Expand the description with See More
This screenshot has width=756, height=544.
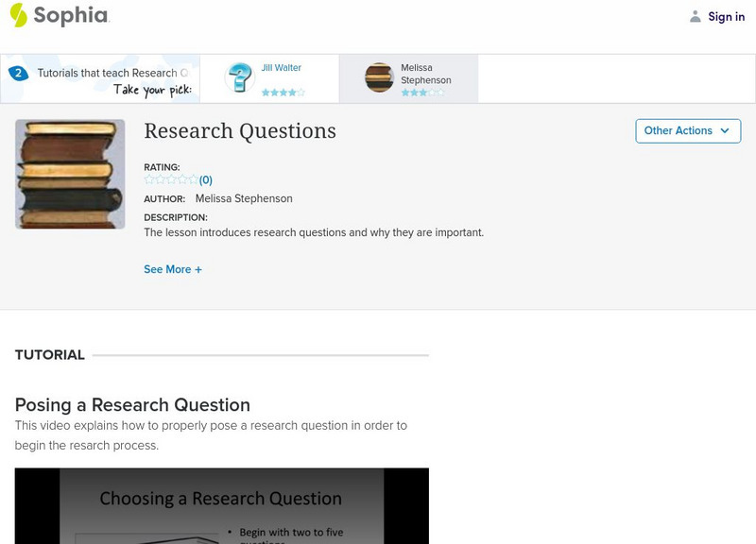point(173,270)
